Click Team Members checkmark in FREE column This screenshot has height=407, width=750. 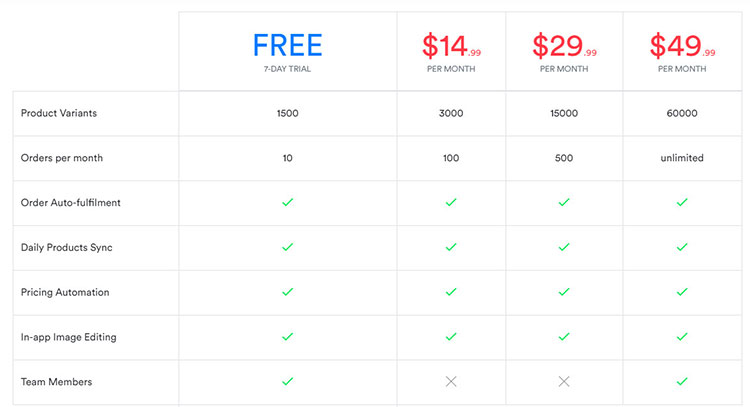(x=287, y=381)
